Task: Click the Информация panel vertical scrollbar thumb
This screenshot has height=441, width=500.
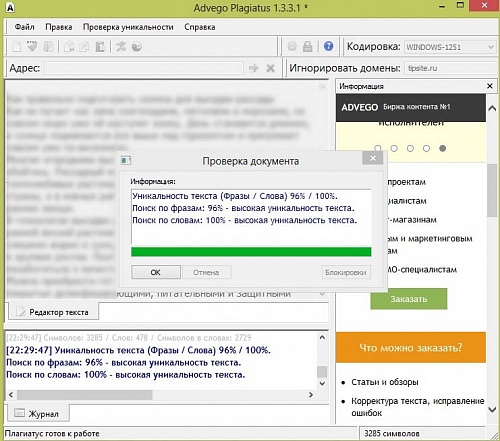Action: tap(492, 190)
